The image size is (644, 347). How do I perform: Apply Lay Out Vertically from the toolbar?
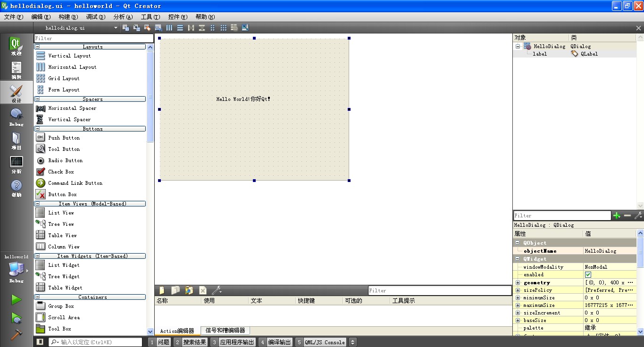[180, 28]
